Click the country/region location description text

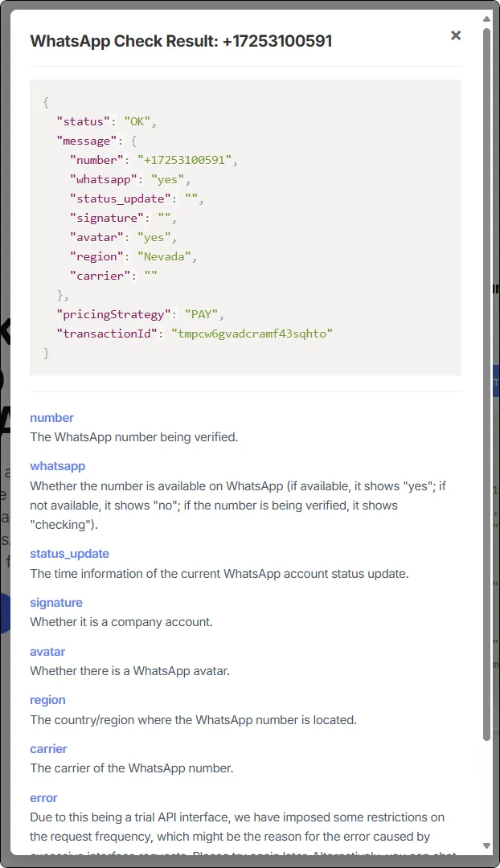(193, 720)
